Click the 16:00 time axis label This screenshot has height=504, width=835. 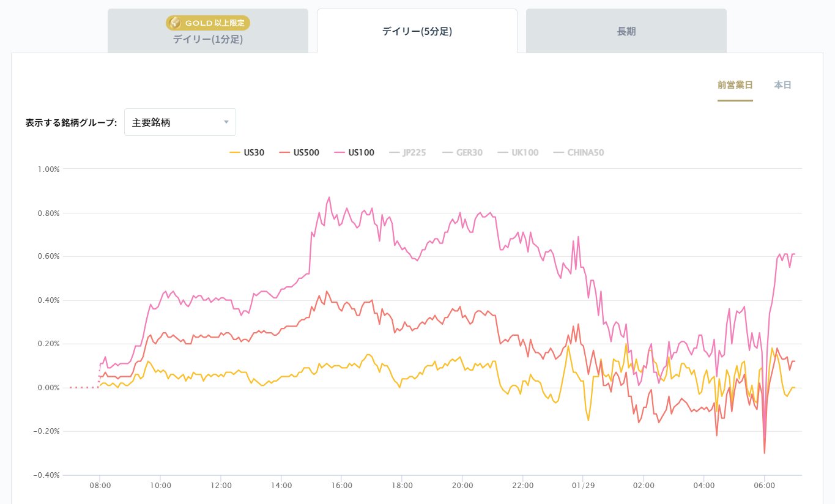pos(341,486)
